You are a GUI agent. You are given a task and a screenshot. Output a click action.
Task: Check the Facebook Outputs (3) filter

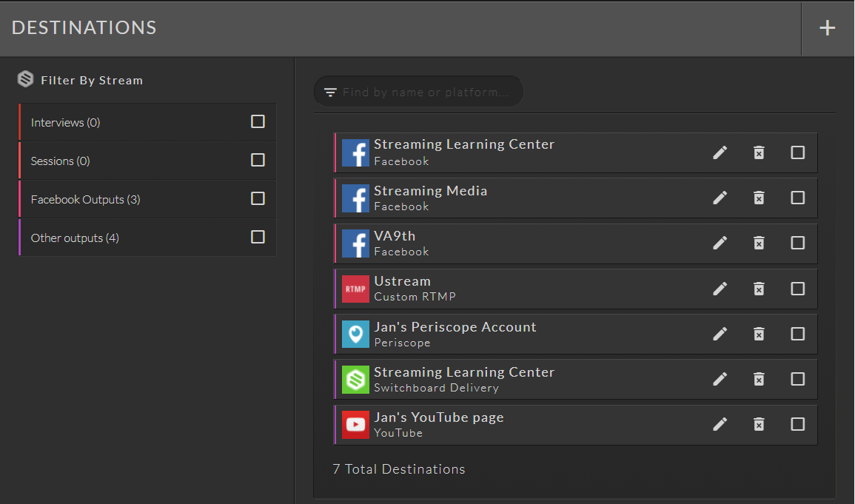click(258, 198)
